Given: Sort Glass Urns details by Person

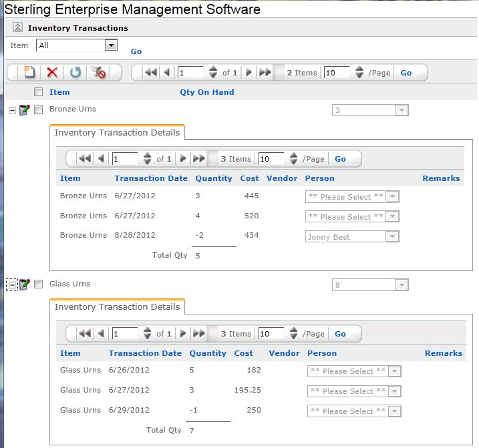Looking at the screenshot, I should (x=322, y=353).
